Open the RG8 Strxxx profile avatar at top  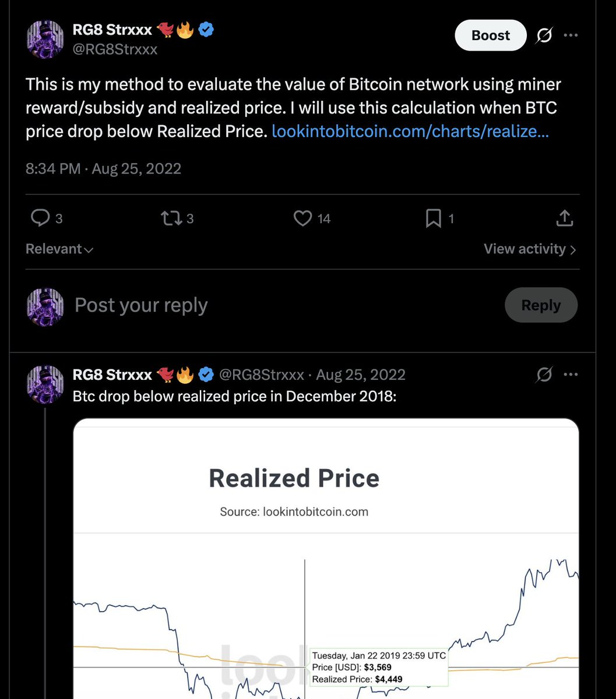pos(45,39)
